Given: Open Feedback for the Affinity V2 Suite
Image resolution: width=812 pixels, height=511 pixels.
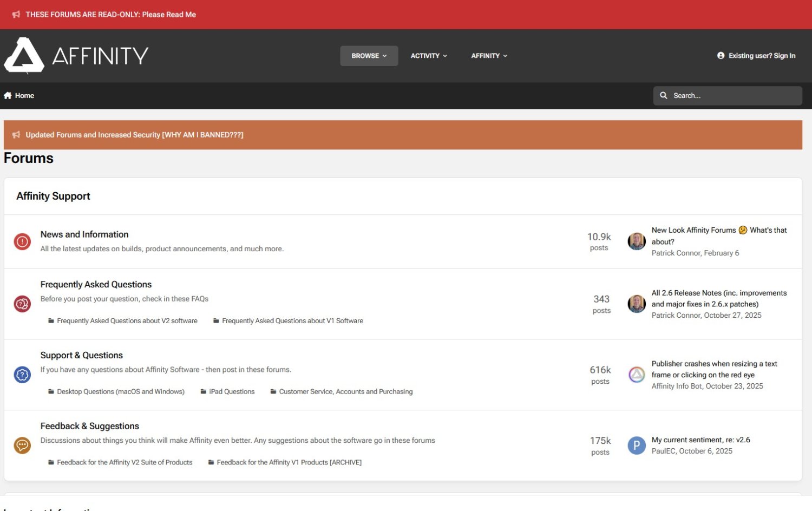Looking at the screenshot, I should [x=125, y=463].
